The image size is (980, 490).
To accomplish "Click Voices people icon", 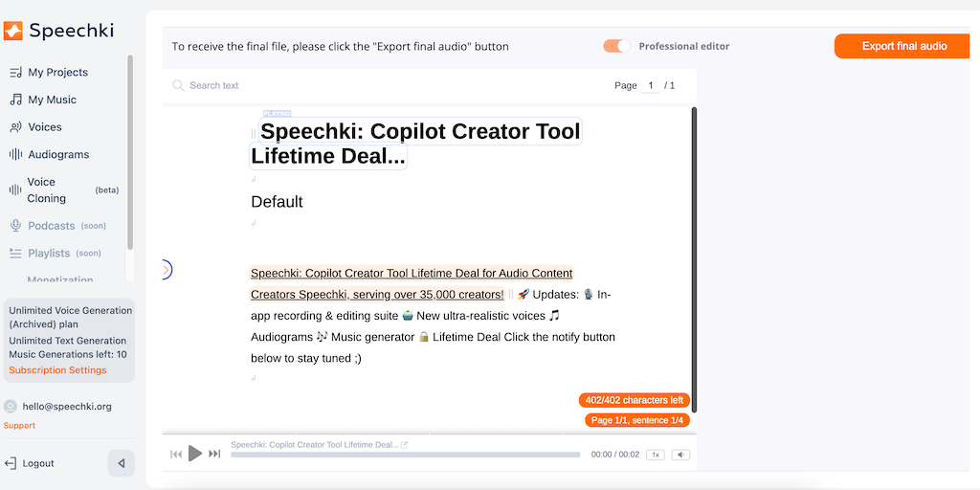I will [x=15, y=127].
